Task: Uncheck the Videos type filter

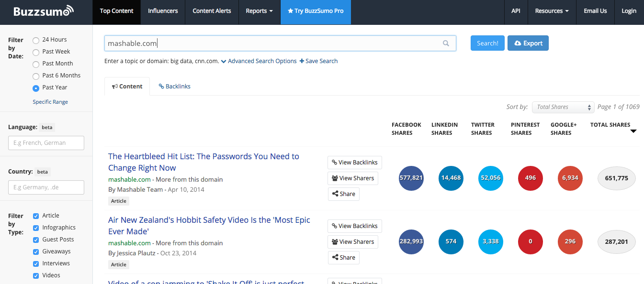Action: 36,275
